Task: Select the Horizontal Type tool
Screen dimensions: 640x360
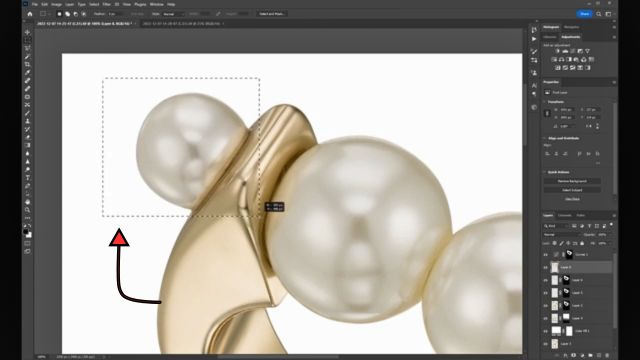Action: (27, 178)
